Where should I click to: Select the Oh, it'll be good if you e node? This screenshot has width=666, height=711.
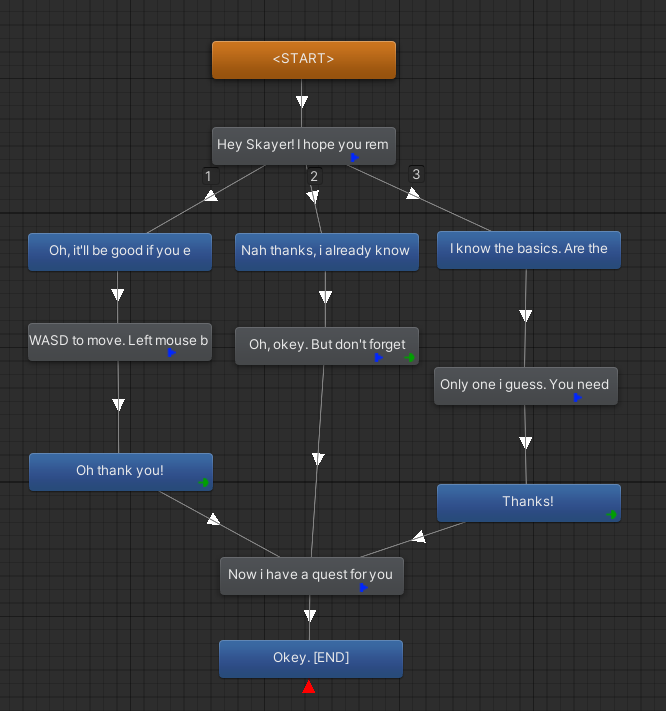pos(120,250)
